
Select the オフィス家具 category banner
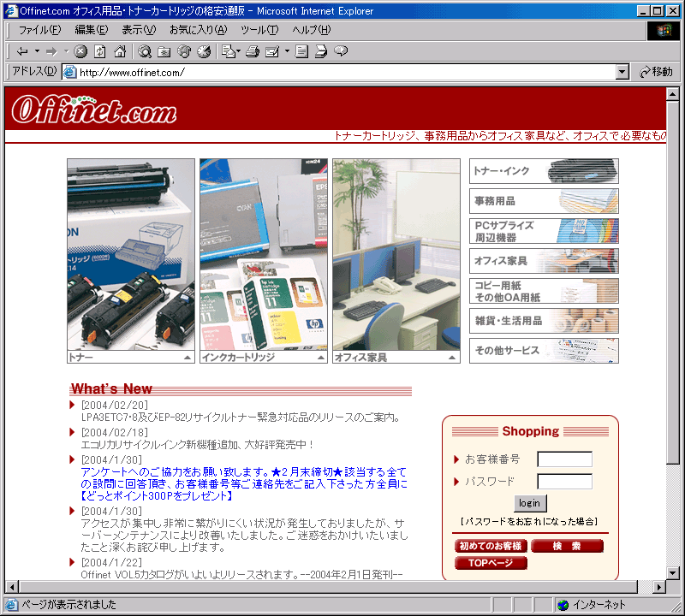point(544,261)
